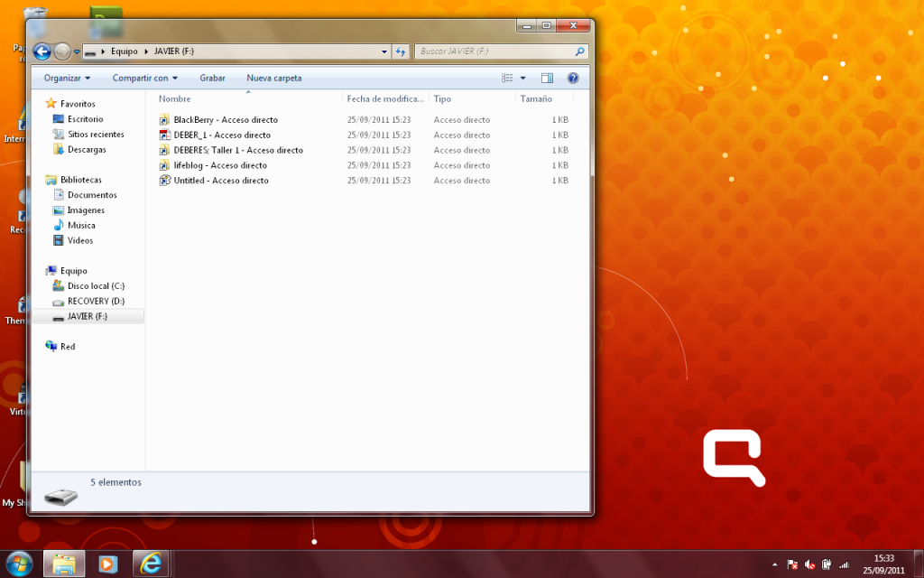Toggle the preview pane icon
This screenshot has width=924, height=578.
click(x=547, y=78)
